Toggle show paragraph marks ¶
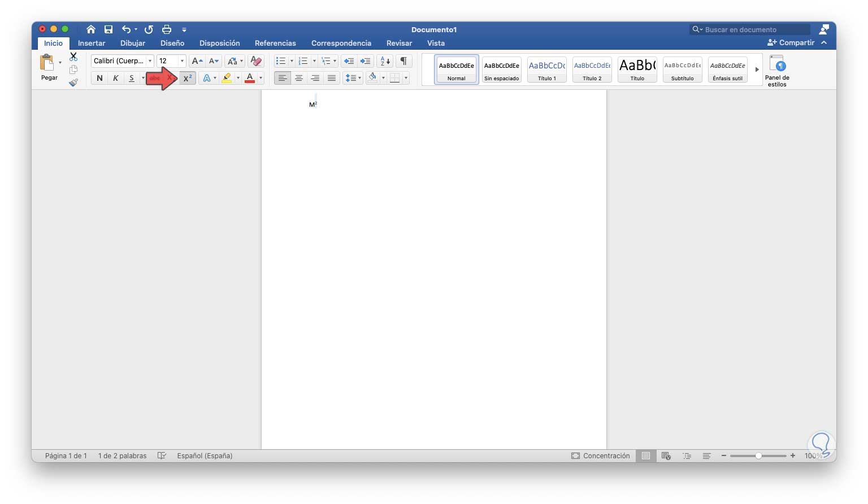This screenshot has width=868, height=504. [x=403, y=61]
